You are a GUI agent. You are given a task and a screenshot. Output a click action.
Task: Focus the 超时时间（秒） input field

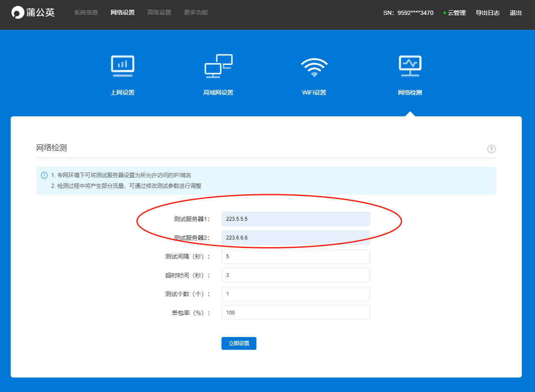pos(296,275)
